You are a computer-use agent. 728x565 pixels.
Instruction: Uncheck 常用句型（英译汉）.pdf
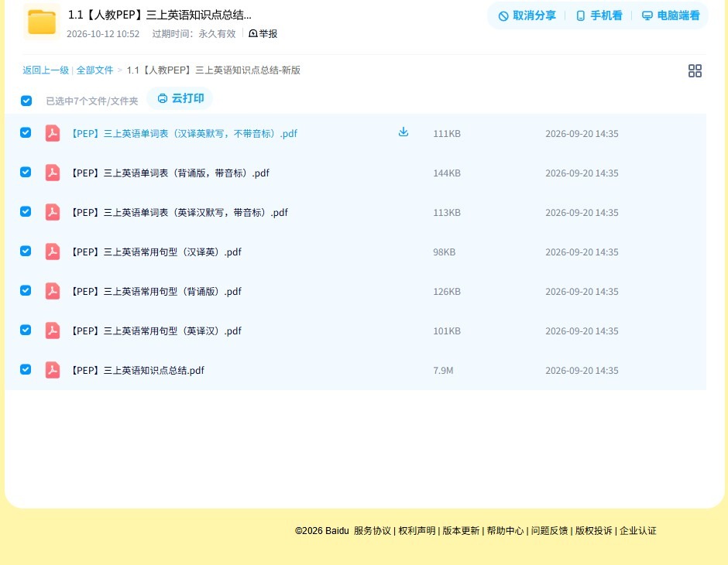click(26, 330)
